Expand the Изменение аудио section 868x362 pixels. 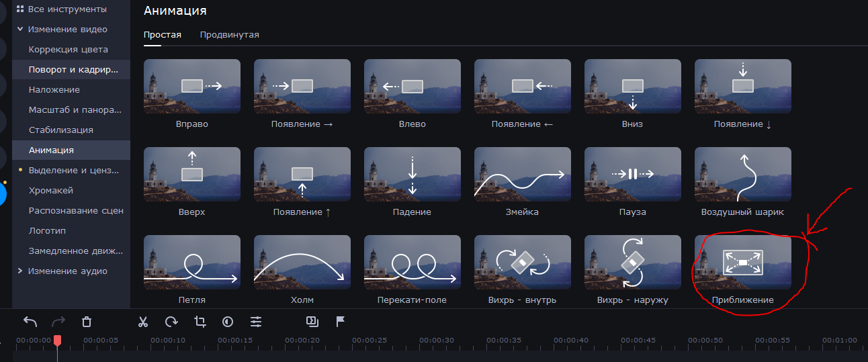(x=20, y=271)
